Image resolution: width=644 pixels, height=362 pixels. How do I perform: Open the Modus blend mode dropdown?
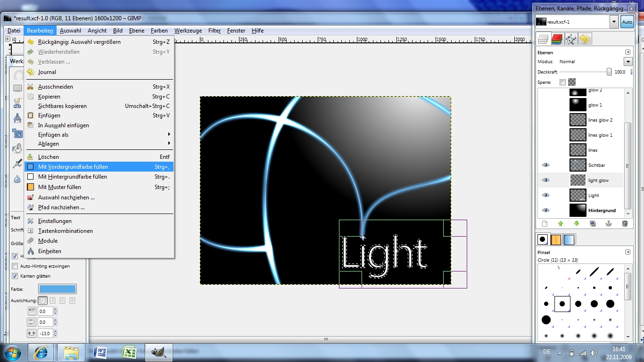pyautogui.click(x=628, y=62)
